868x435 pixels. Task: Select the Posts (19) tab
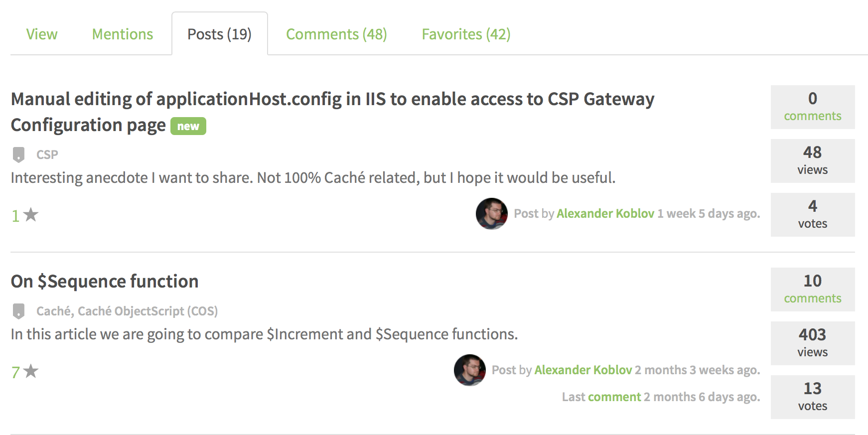[220, 34]
